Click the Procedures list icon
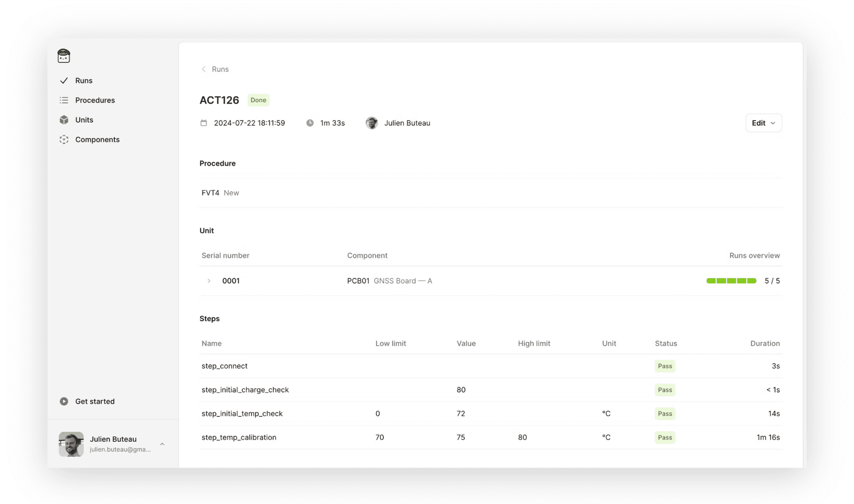This screenshot has width=854, height=504. [64, 100]
